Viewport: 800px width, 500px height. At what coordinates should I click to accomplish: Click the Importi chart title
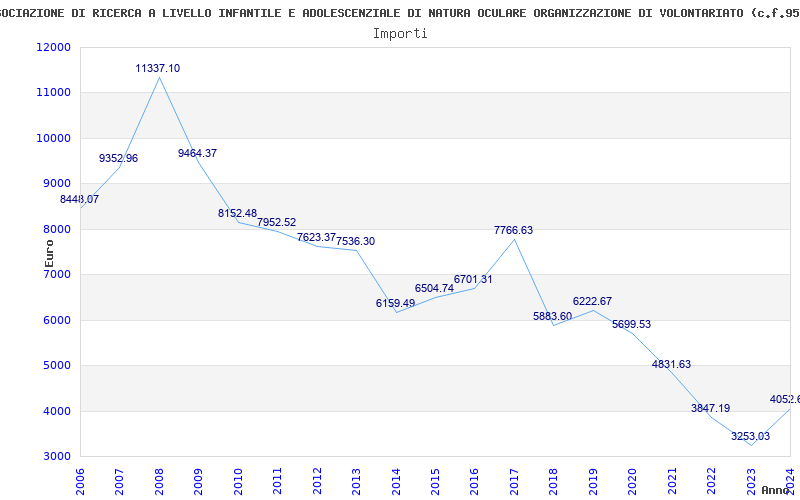[x=400, y=34]
